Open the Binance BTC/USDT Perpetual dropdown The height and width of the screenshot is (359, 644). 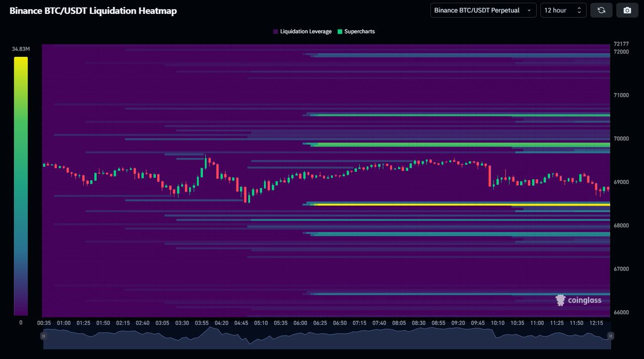pos(483,10)
